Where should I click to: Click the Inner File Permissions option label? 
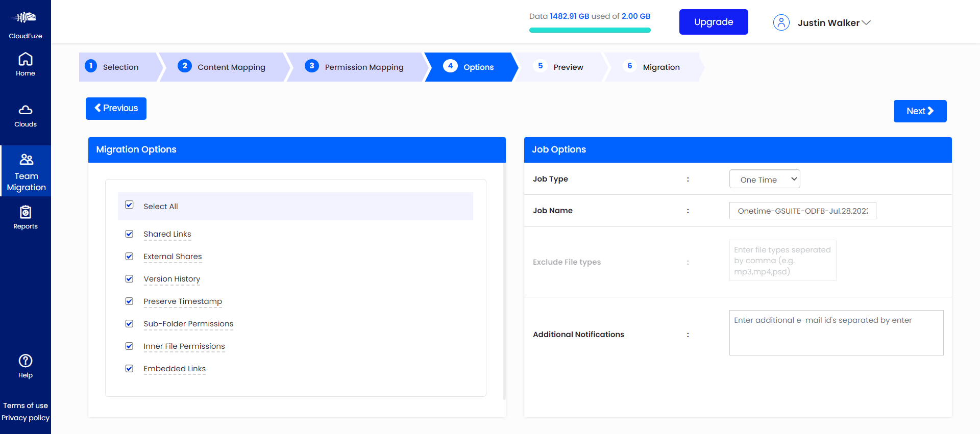pyautogui.click(x=184, y=346)
